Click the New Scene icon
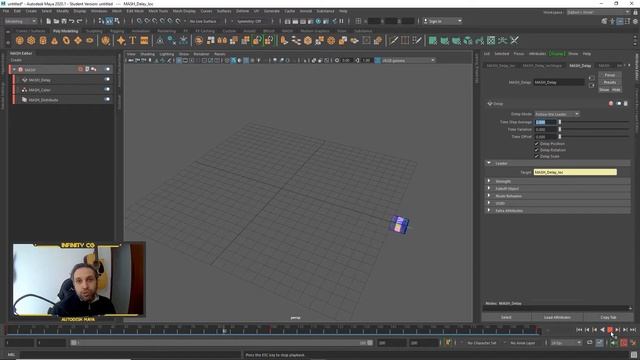This screenshot has width=640, height=360. (x=49, y=21)
